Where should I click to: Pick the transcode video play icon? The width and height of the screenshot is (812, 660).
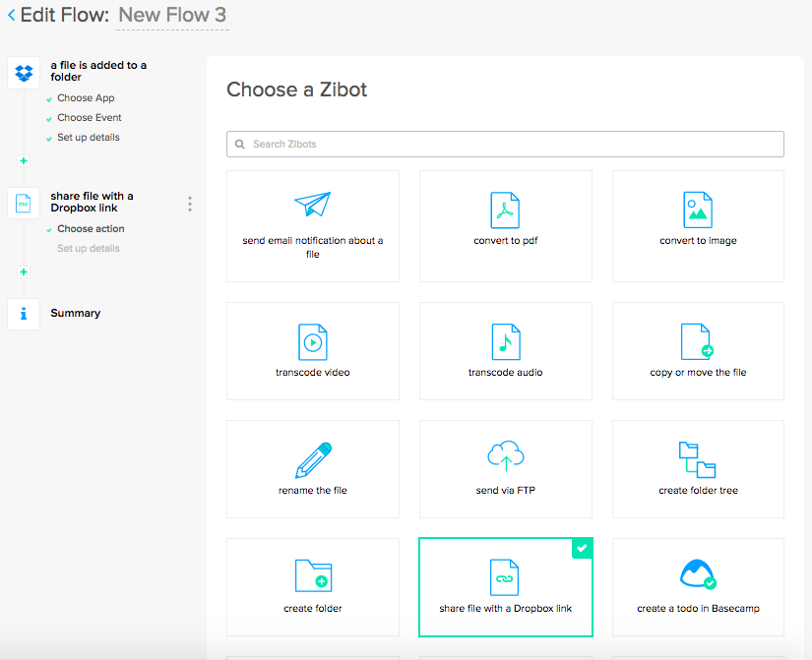(x=312, y=341)
